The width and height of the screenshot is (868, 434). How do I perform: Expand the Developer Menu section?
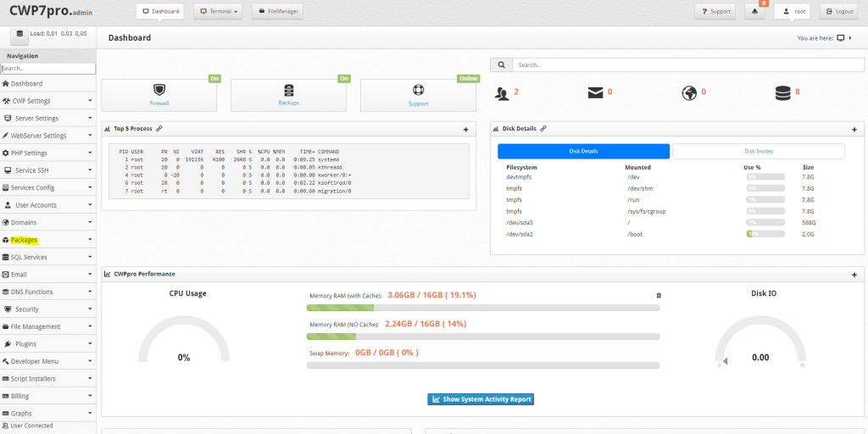tap(47, 361)
